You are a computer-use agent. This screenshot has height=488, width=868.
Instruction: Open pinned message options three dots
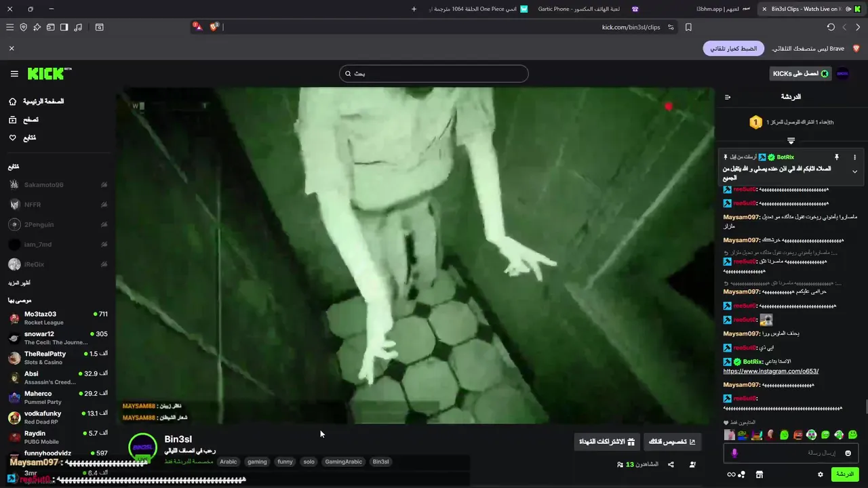tap(854, 157)
